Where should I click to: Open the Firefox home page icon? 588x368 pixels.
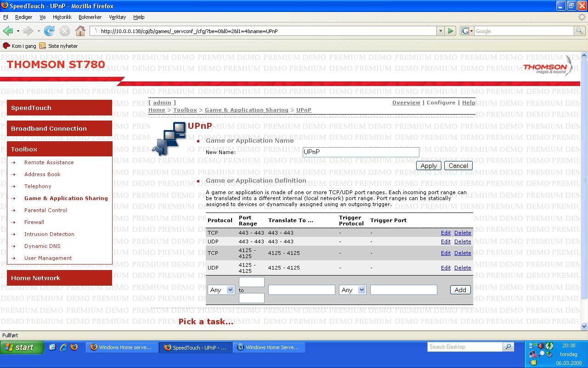click(x=80, y=31)
